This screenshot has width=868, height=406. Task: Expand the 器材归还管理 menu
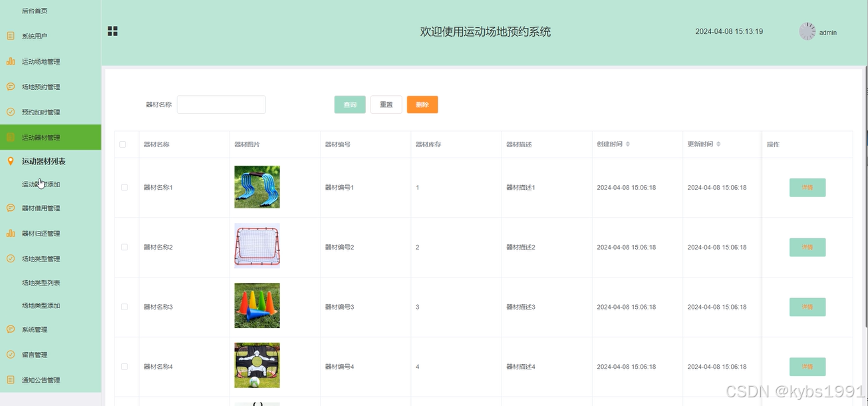click(x=51, y=233)
